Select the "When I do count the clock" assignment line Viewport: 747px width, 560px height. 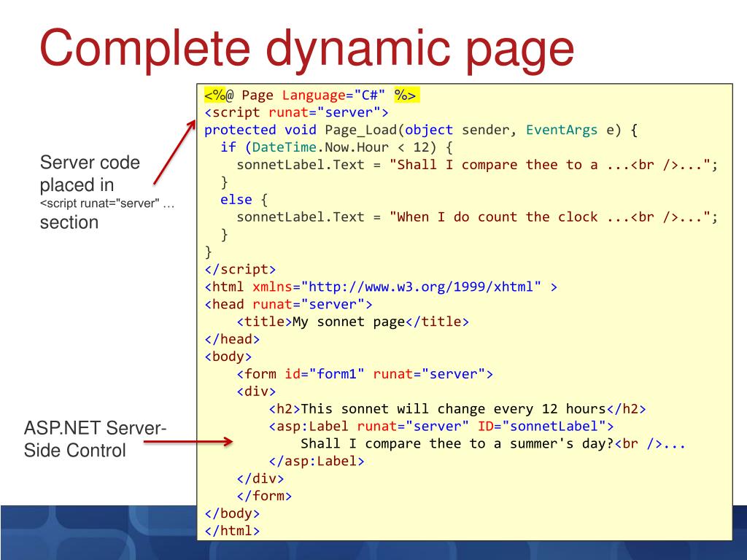(x=477, y=217)
